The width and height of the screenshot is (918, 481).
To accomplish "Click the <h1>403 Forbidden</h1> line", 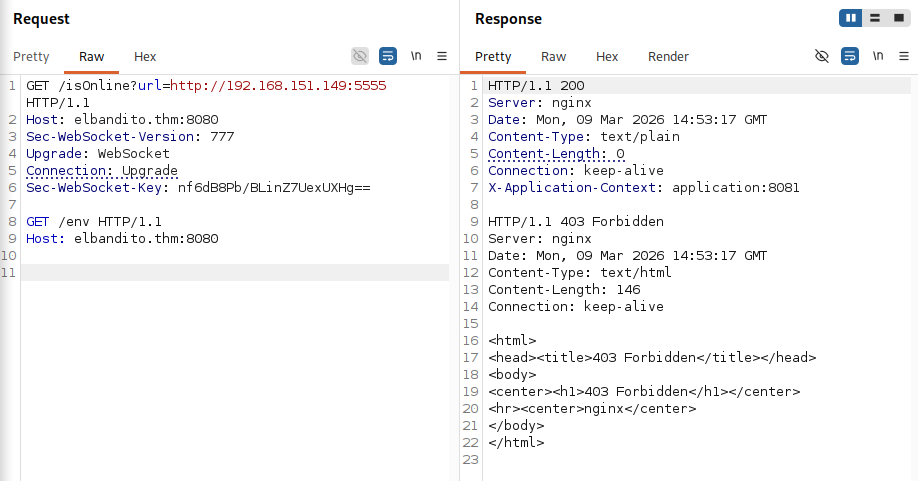I will pyautogui.click(x=644, y=391).
